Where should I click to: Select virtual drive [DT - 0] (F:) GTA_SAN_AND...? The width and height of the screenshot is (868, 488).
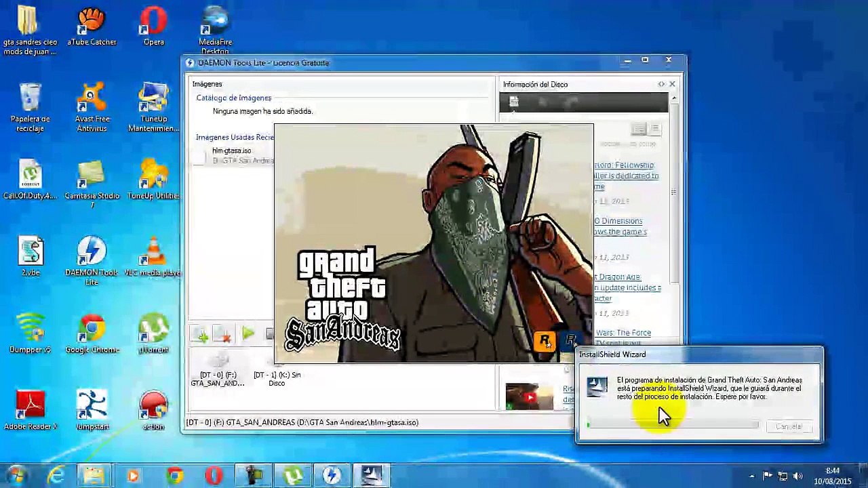tap(218, 369)
